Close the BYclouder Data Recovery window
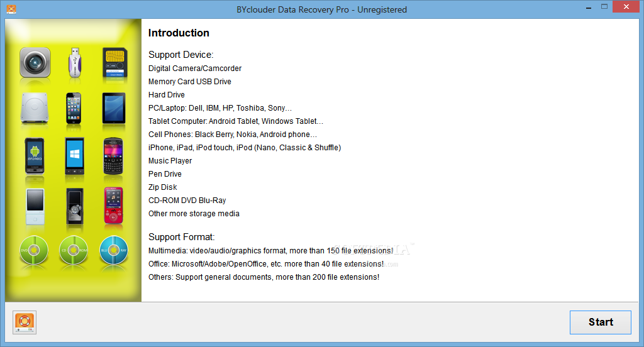 click(626, 6)
